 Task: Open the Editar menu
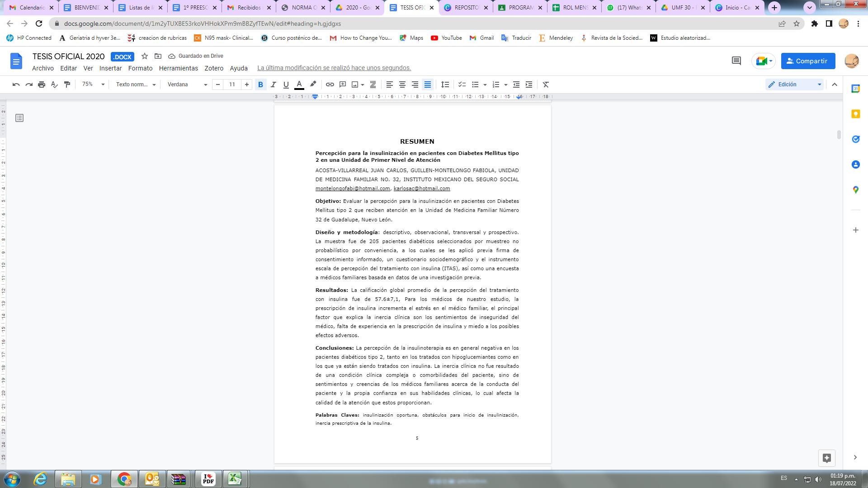click(x=69, y=68)
